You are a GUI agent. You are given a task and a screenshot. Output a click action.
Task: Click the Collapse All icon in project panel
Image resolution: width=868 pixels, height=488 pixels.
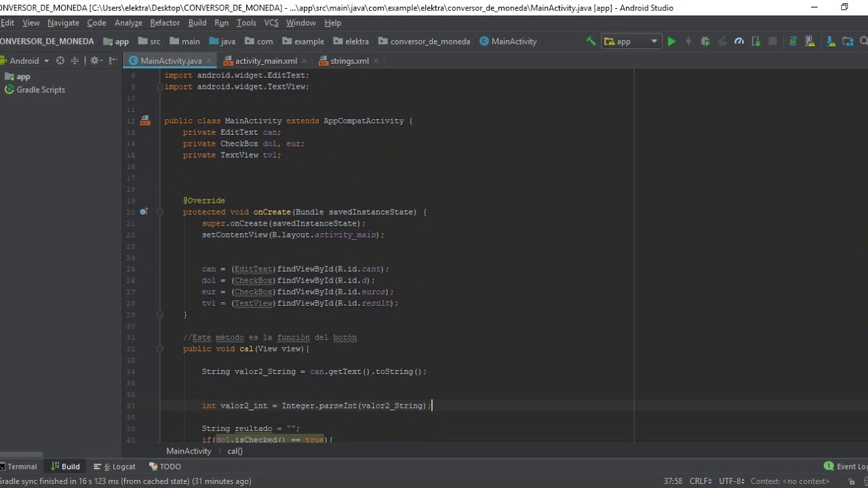[75, 60]
